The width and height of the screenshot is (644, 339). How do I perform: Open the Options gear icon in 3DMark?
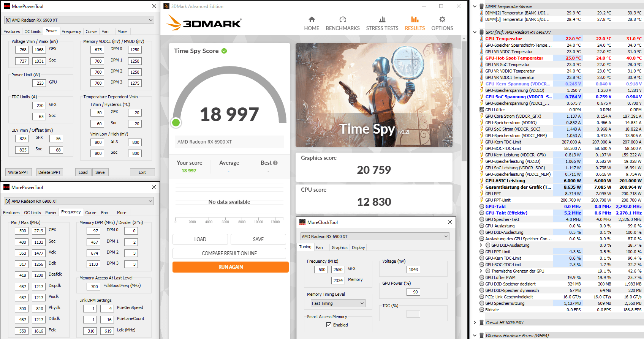[442, 19]
